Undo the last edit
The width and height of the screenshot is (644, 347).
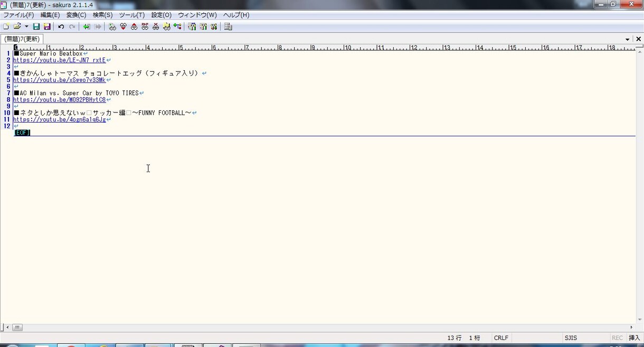pos(61,26)
